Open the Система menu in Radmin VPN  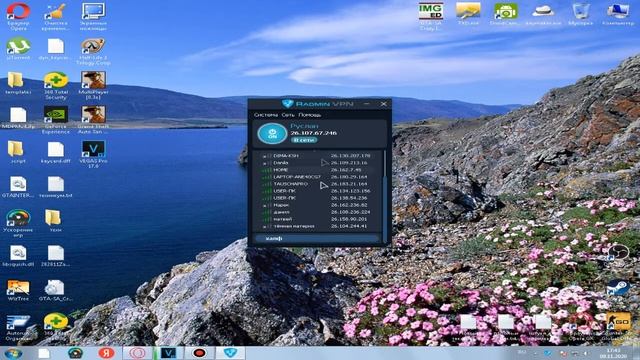(x=266, y=115)
